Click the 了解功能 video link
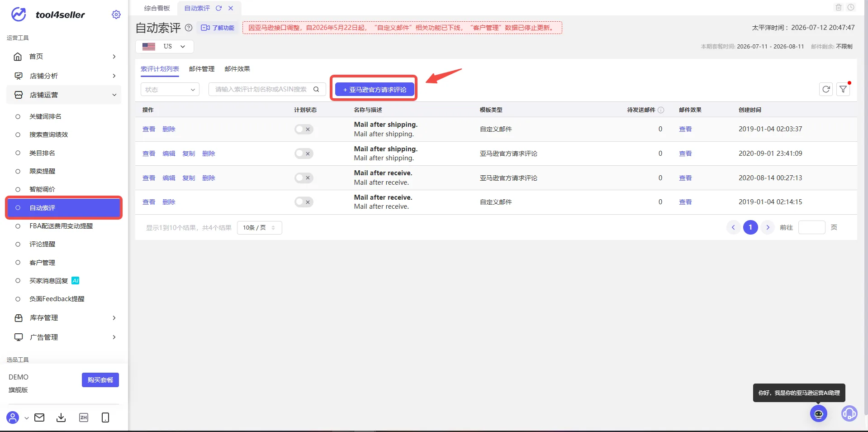Viewport: 868px width, 432px height. tap(218, 28)
